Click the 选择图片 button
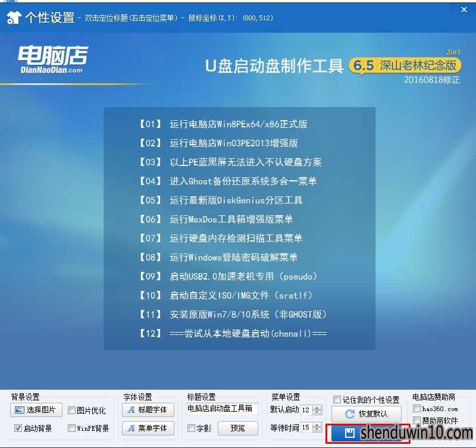476x448 pixels. (x=36, y=410)
